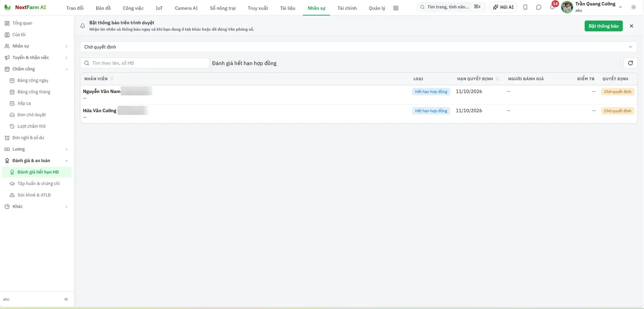
Task: Open the mobile device icon in header
Action: pos(525,7)
